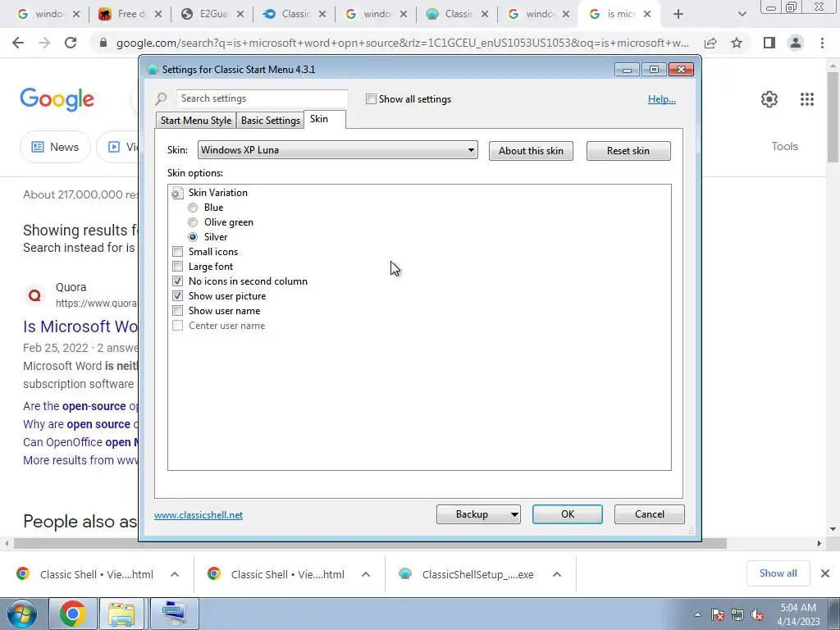This screenshot has width=840, height=630.
Task: Select the Blue skin variation
Action: [193, 208]
